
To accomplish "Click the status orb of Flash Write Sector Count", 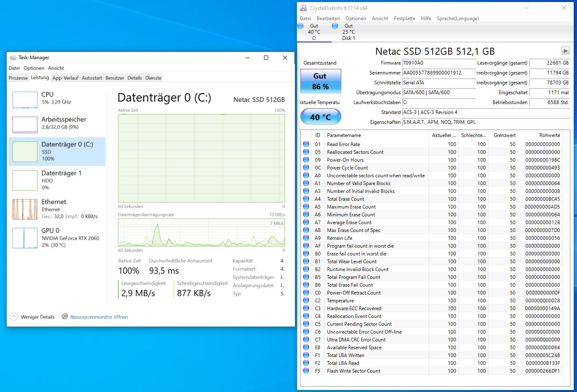I will coord(306,371).
